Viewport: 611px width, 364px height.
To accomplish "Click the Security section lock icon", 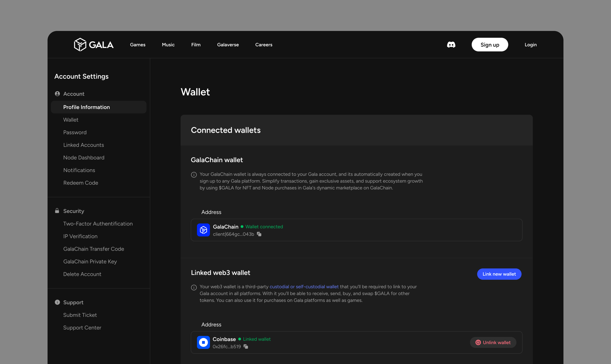I will [x=57, y=211].
